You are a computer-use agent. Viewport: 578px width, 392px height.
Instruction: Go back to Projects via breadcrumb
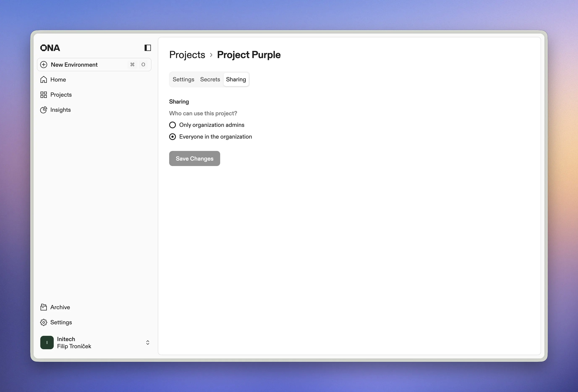coord(187,55)
